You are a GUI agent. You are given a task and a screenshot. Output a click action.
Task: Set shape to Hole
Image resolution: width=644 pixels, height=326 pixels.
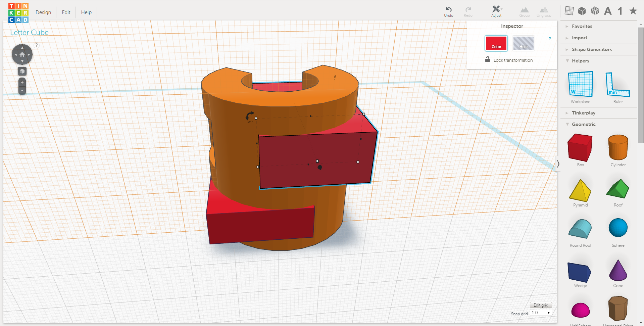coord(524,43)
